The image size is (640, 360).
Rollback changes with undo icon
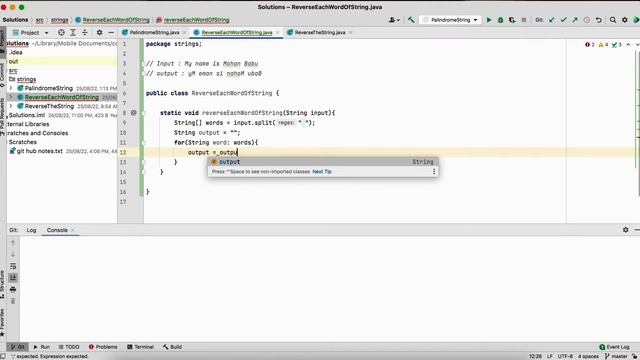[x=598, y=20]
